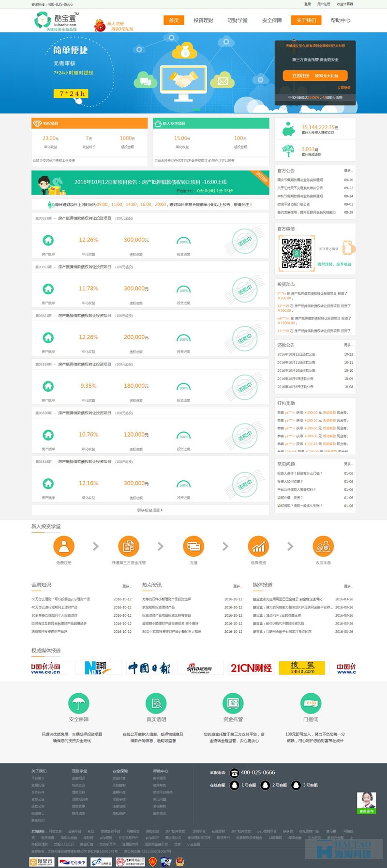
Task: Click 更多 next to 官方公告
Action: [x=348, y=170]
